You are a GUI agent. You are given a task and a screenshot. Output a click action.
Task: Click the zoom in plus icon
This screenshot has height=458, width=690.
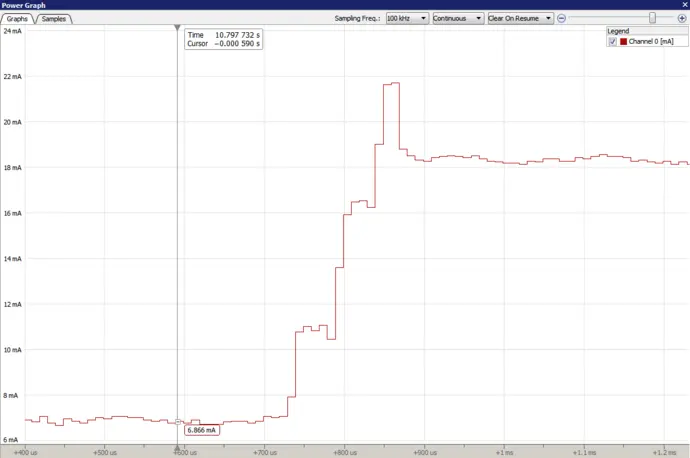(x=681, y=18)
